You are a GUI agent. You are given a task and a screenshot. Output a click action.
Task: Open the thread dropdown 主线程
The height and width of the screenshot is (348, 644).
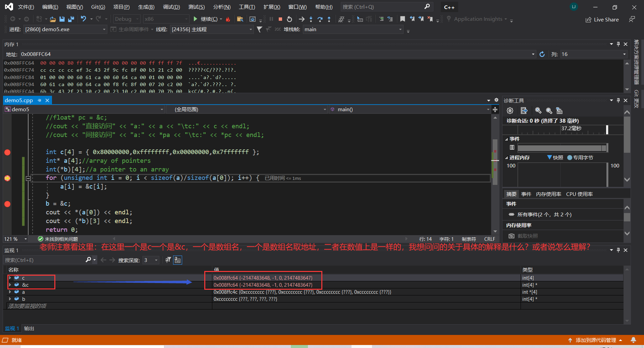coord(212,29)
